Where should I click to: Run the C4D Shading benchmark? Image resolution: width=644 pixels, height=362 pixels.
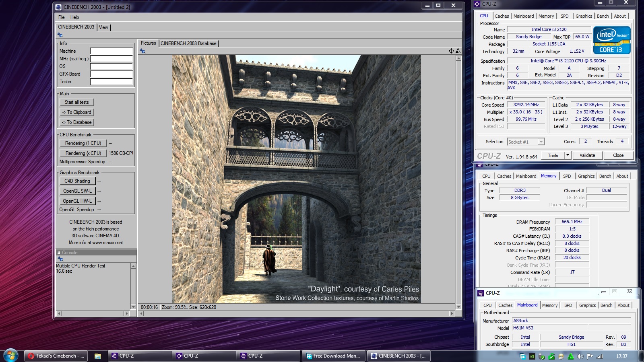(77, 181)
